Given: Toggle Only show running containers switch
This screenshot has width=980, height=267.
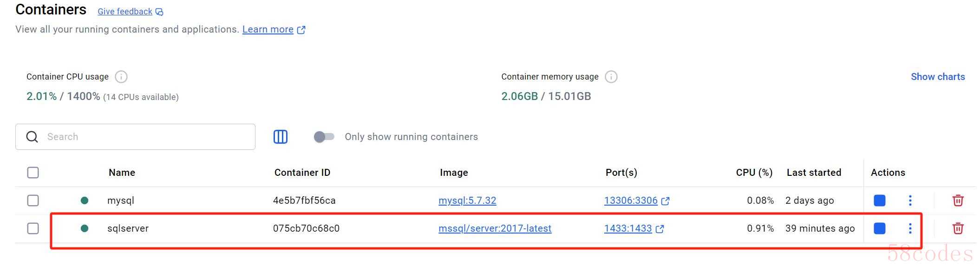Looking at the screenshot, I should coord(324,137).
